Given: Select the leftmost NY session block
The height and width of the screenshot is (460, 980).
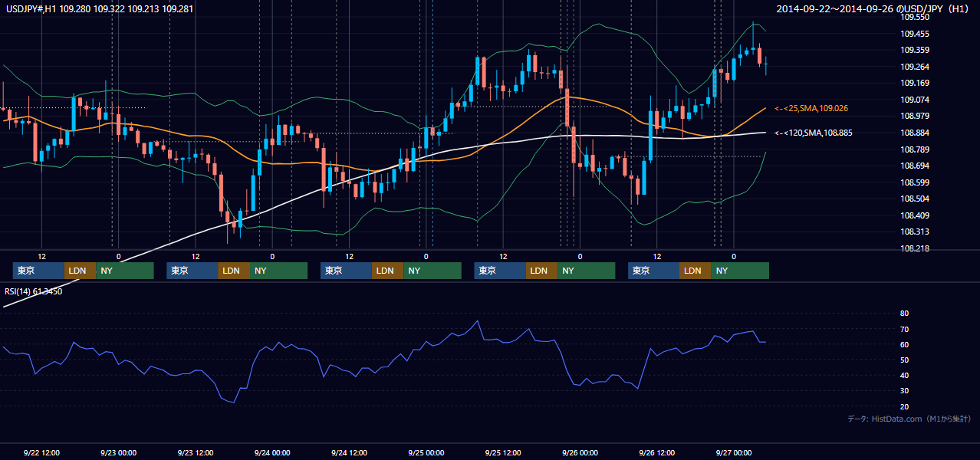Looking at the screenshot, I should [125, 271].
